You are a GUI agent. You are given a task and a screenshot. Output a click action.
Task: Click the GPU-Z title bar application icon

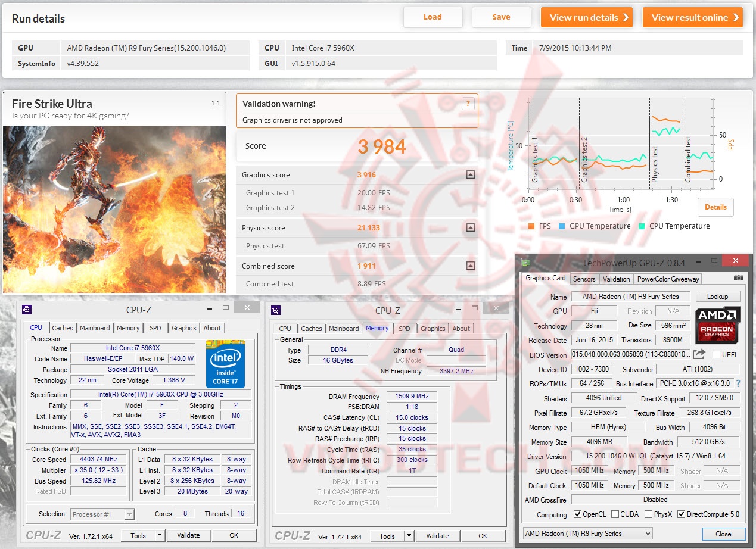point(526,263)
